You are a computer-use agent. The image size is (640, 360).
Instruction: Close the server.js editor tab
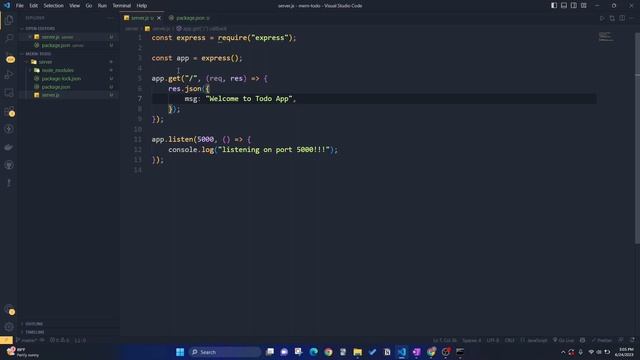point(159,18)
